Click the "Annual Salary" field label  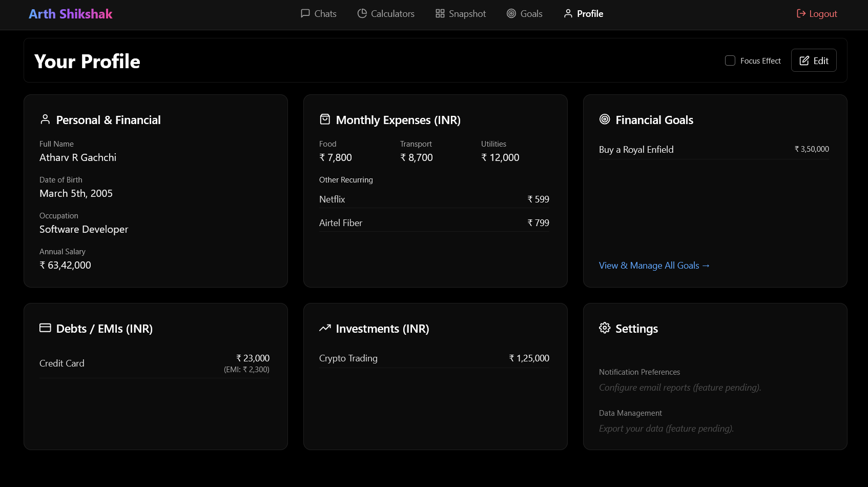[62, 252]
